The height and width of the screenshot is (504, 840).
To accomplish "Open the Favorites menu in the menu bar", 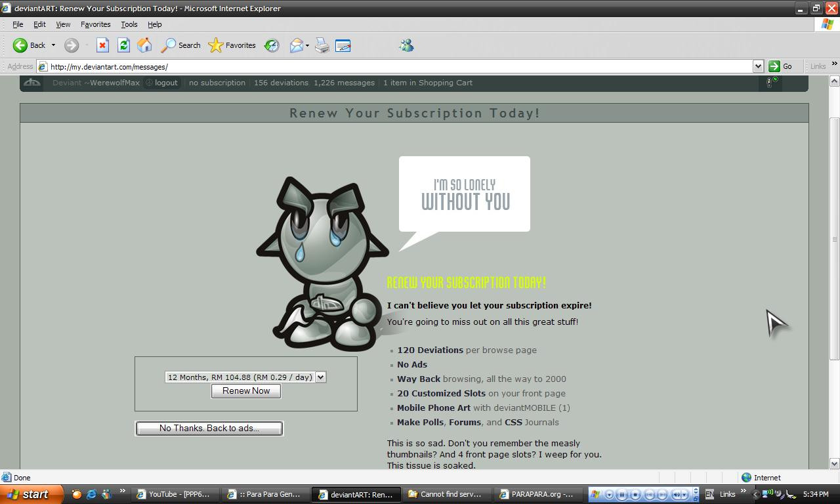I will 95,24.
